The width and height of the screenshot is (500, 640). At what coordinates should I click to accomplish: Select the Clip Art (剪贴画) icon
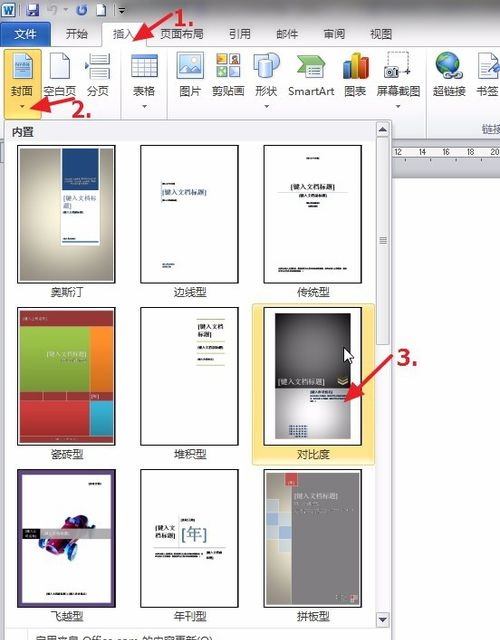click(228, 65)
